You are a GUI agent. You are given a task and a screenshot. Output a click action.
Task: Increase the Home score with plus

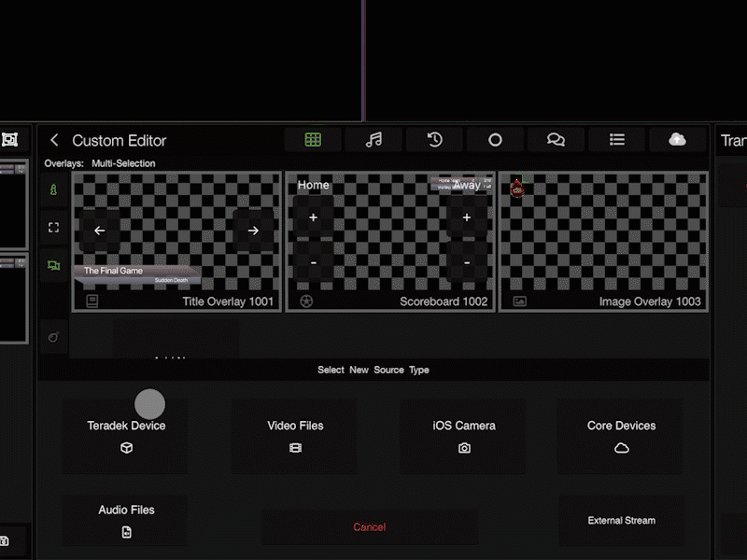pyautogui.click(x=313, y=217)
